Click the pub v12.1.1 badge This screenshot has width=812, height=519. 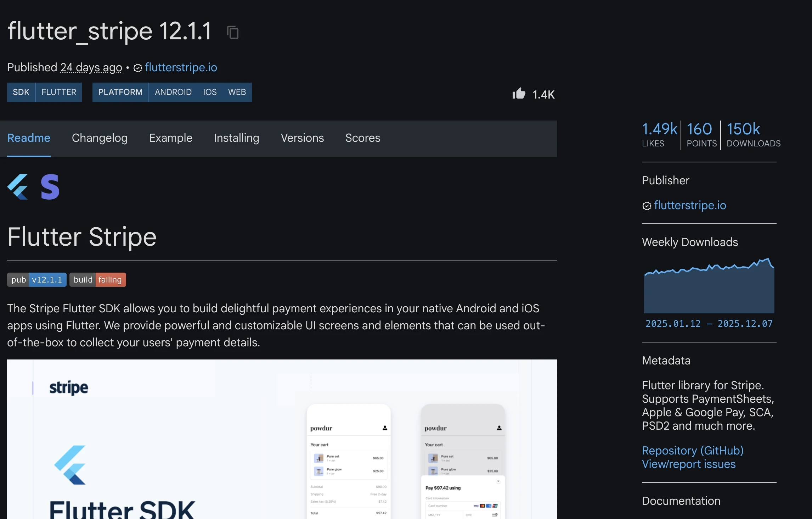point(37,280)
